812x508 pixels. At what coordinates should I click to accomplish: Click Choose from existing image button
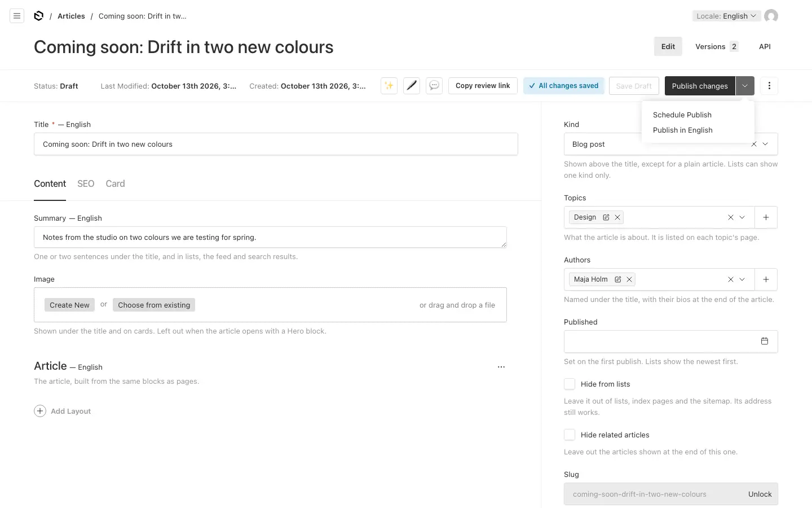pyautogui.click(x=154, y=305)
